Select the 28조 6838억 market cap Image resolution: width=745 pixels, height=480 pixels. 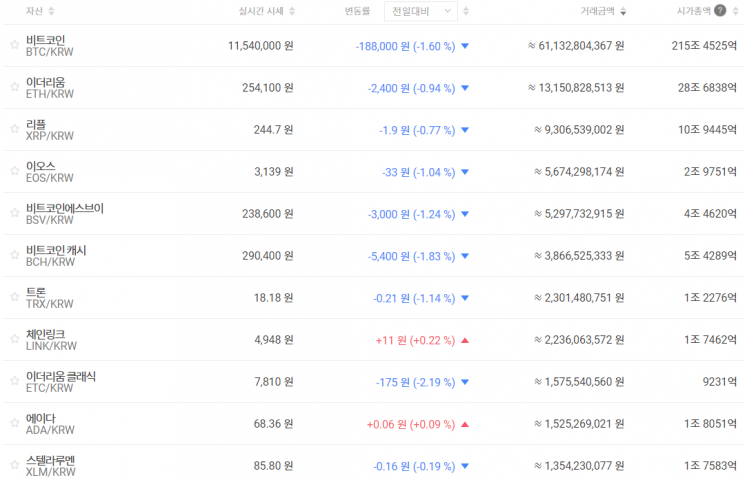click(x=707, y=87)
